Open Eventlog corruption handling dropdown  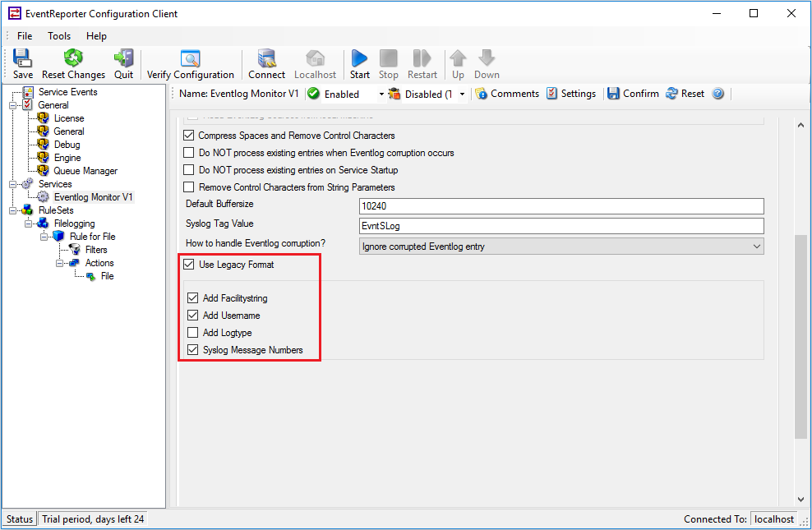pyautogui.click(x=561, y=247)
